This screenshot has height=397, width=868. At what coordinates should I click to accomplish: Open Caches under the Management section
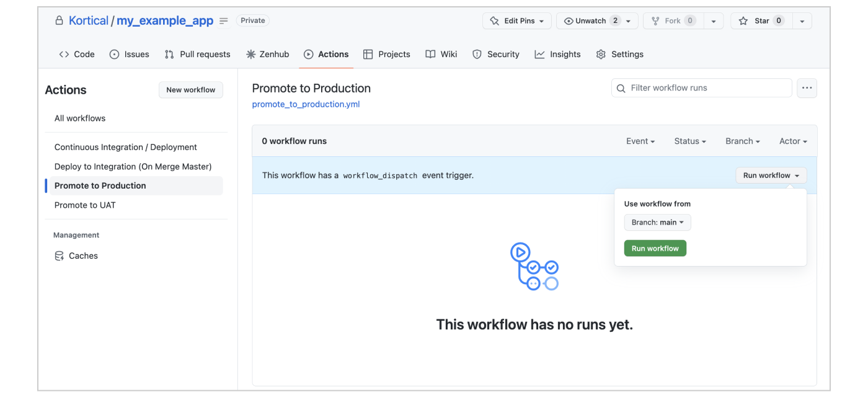83,256
